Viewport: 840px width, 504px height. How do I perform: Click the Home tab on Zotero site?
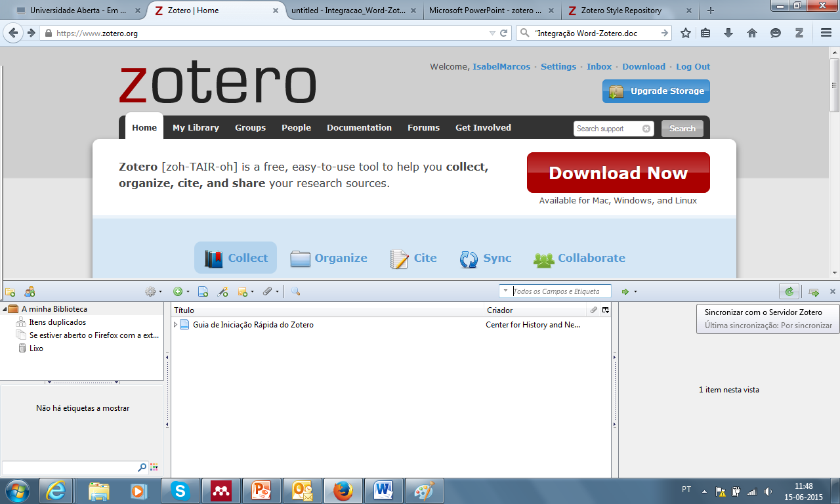(144, 128)
